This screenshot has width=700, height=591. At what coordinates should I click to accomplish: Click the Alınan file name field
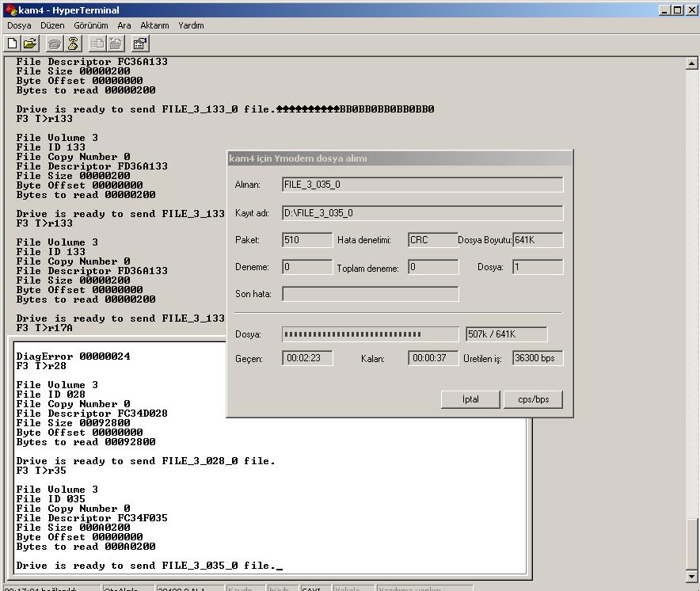tap(422, 185)
